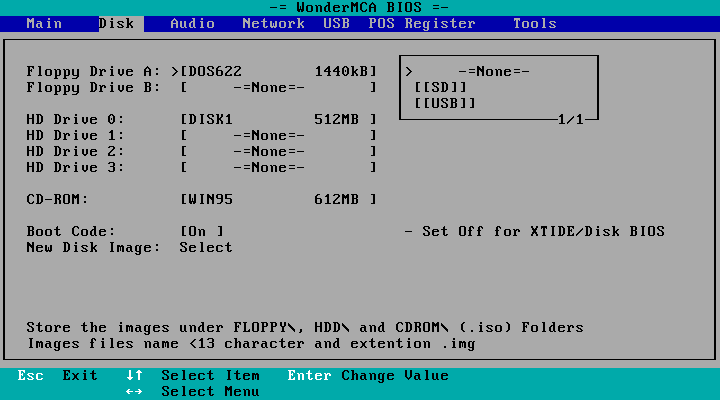Click Enter Change Value hint
Viewport: 720px width, 400px height.
click(368, 376)
